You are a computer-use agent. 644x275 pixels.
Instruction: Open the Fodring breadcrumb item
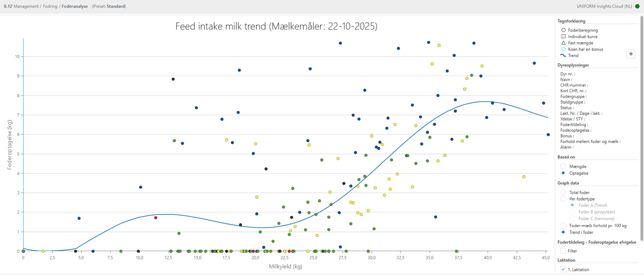coord(50,7)
